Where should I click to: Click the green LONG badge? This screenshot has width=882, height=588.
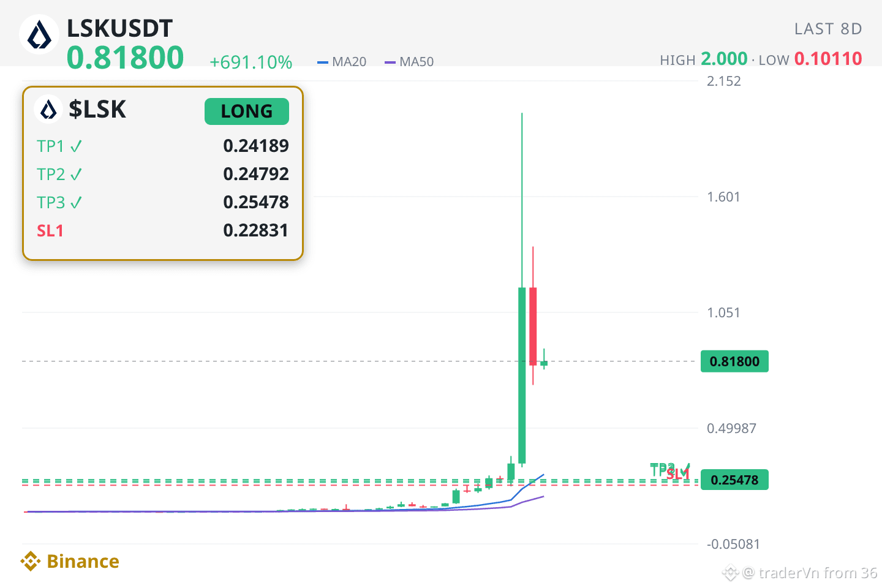(x=247, y=111)
